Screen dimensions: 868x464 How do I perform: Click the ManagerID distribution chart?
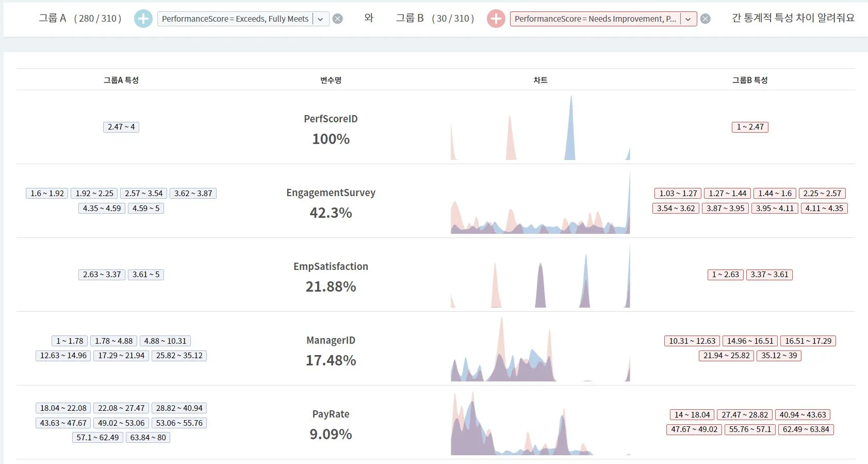click(x=540, y=349)
